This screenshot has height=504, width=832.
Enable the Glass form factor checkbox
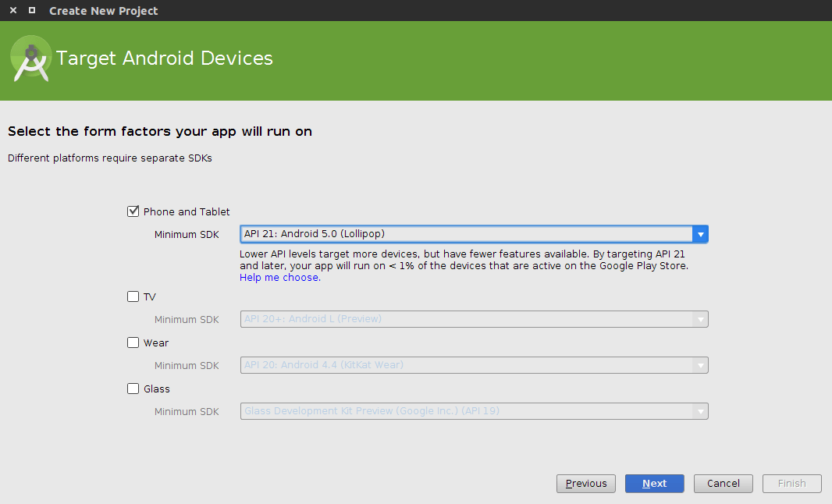[133, 389]
